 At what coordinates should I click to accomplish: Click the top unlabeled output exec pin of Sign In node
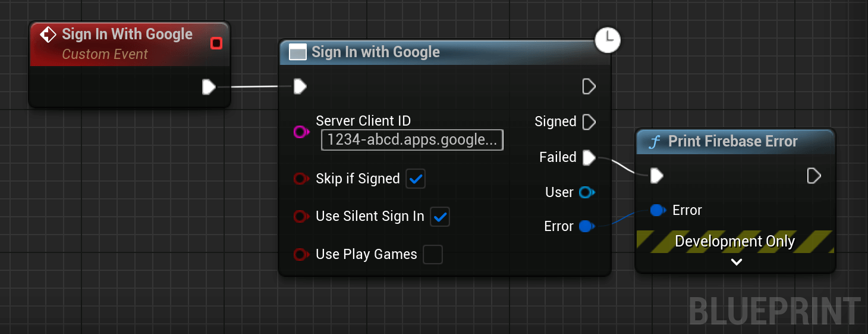click(589, 87)
